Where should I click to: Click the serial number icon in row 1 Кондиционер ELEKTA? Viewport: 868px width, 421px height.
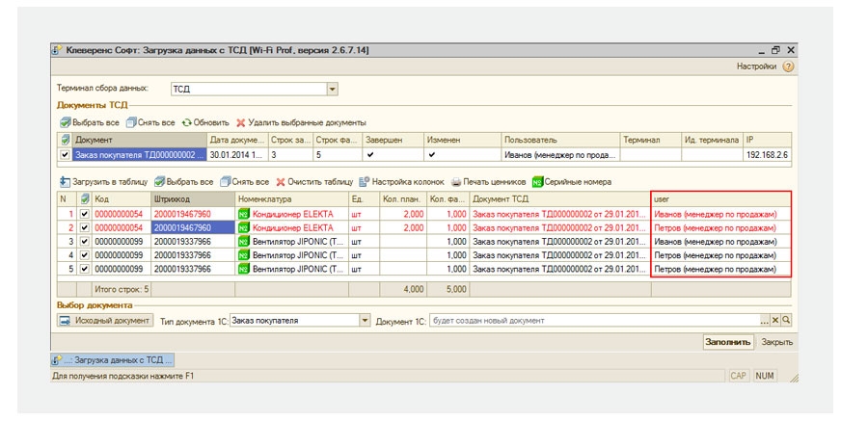pos(244,214)
